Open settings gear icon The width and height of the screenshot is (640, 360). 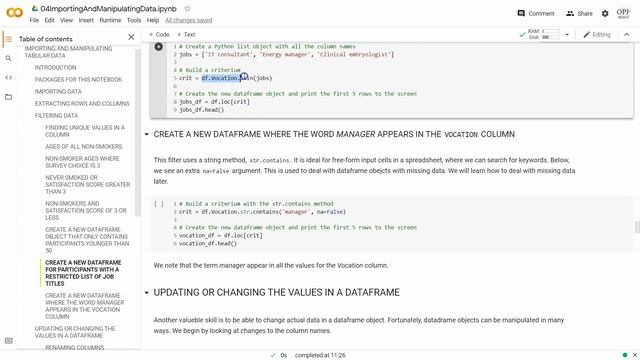click(605, 13)
